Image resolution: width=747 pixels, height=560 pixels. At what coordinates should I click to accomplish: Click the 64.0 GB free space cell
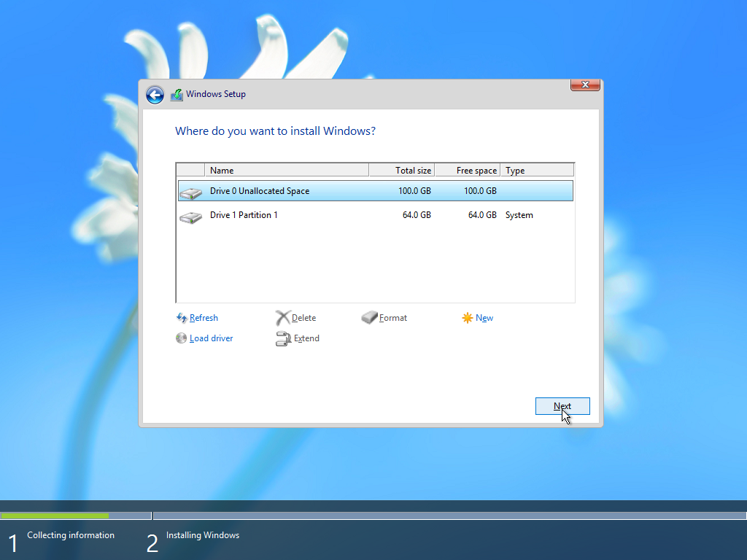coord(482,215)
